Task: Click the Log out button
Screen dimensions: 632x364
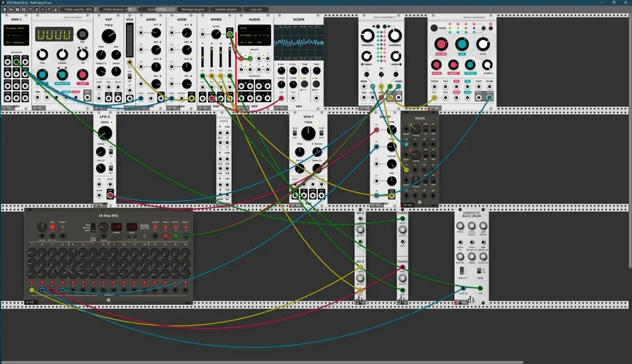Action: pos(258,9)
